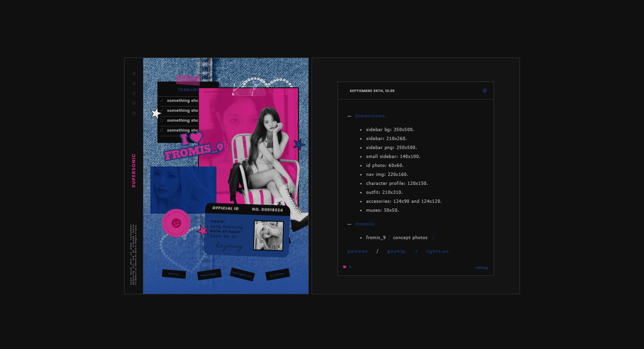This screenshot has width=644, height=349.
Task: Open the 'home.' navigation link
Action: (174, 274)
